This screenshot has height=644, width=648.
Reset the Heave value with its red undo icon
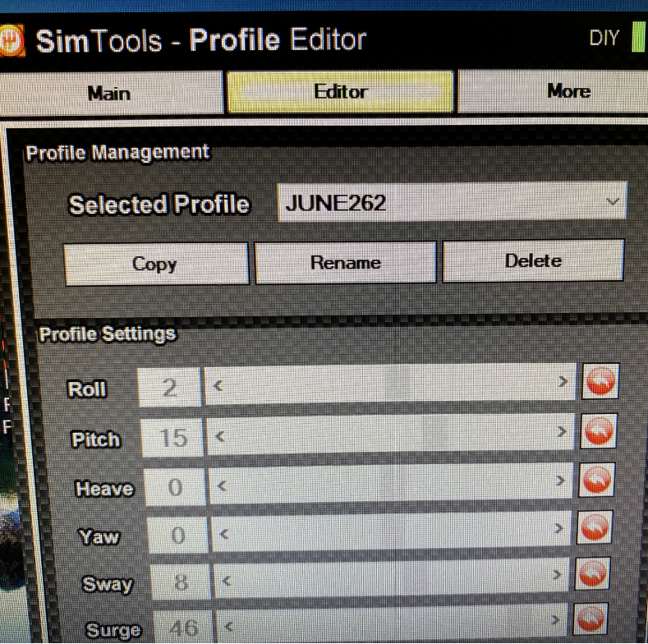point(597,480)
